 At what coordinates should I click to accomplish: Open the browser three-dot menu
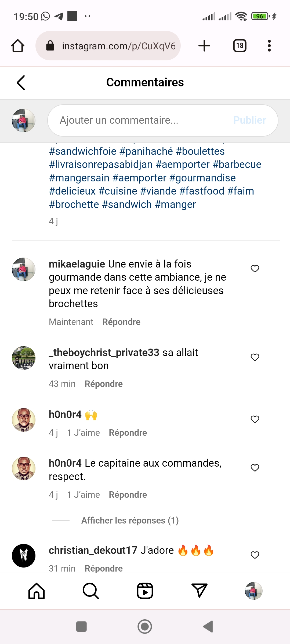(x=269, y=46)
